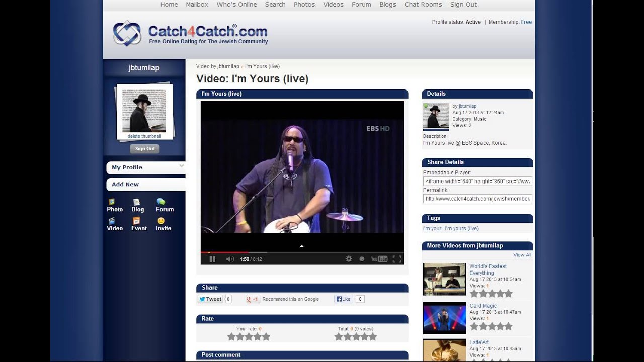
Task: Click the delete thumbnail link
Action: click(144, 136)
